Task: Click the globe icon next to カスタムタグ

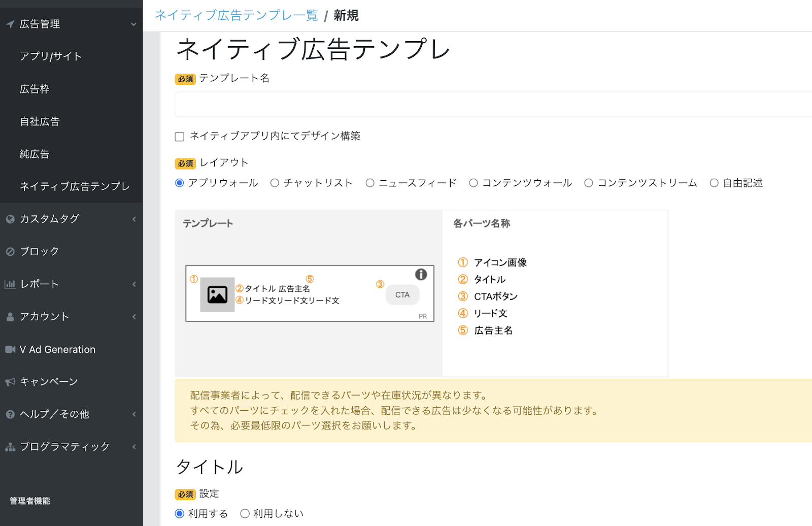Action: (x=10, y=219)
